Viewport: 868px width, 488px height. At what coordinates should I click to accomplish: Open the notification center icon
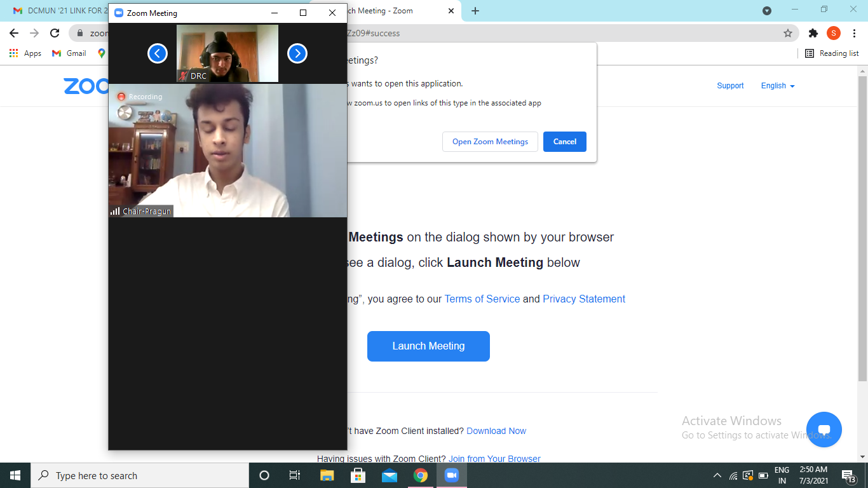(848, 475)
